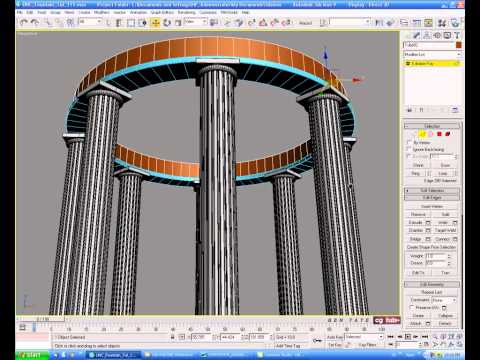Click the Create Shape From Selection button

(x=431, y=247)
